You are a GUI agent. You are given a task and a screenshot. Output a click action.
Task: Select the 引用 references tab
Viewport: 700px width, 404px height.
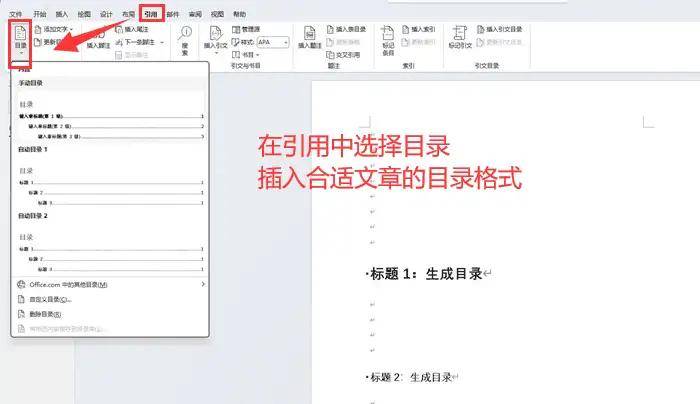click(x=151, y=14)
